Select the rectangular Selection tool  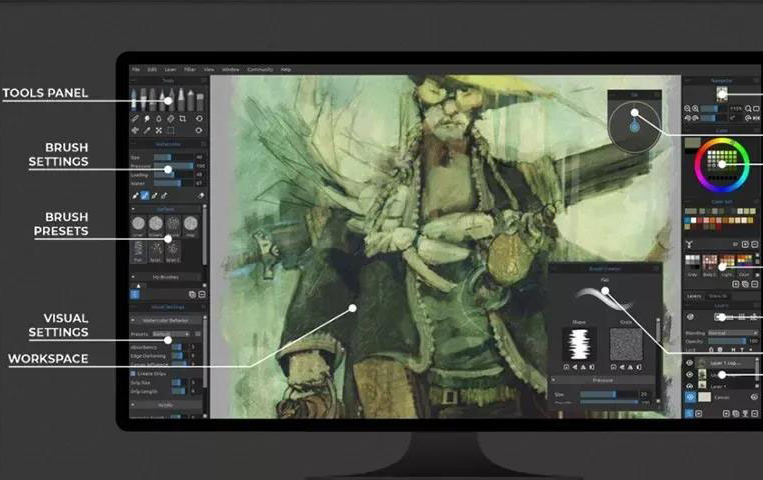click(x=170, y=130)
